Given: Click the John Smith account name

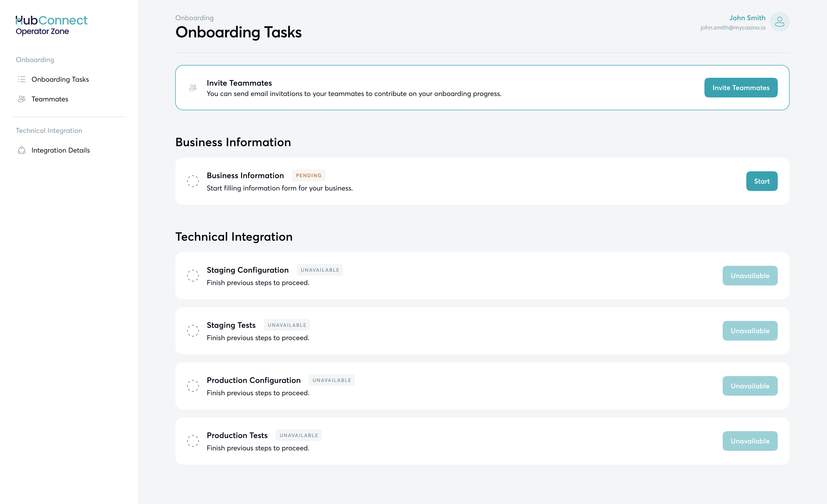Looking at the screenshot, I should [x=747, y=18].
